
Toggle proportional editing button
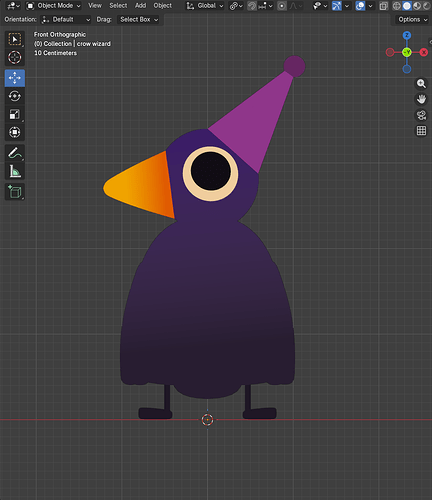click(x=282, y=6)
